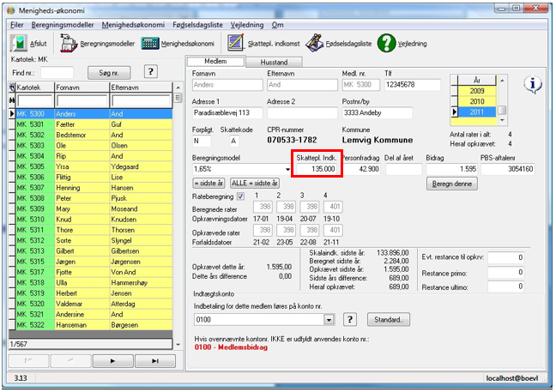Select member row Henning Hansen
The height and width of the screenshot is (392, 556).
tap(94, 188)
